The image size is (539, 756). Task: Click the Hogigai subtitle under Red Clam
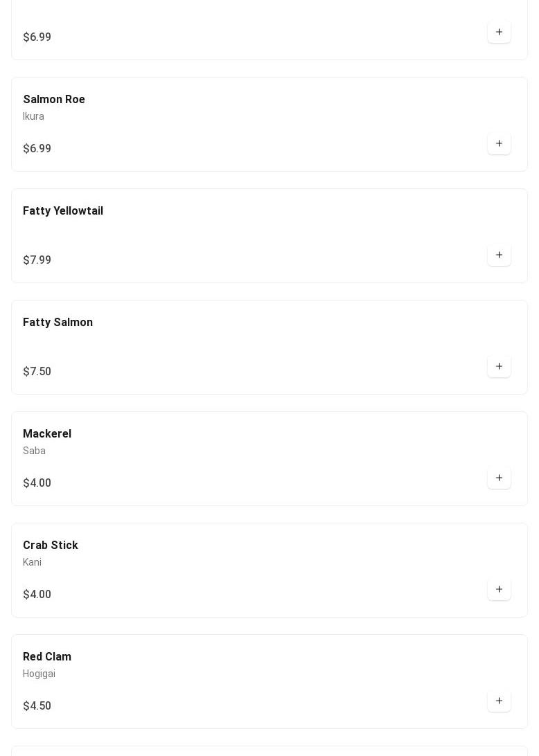coord(39,674)
